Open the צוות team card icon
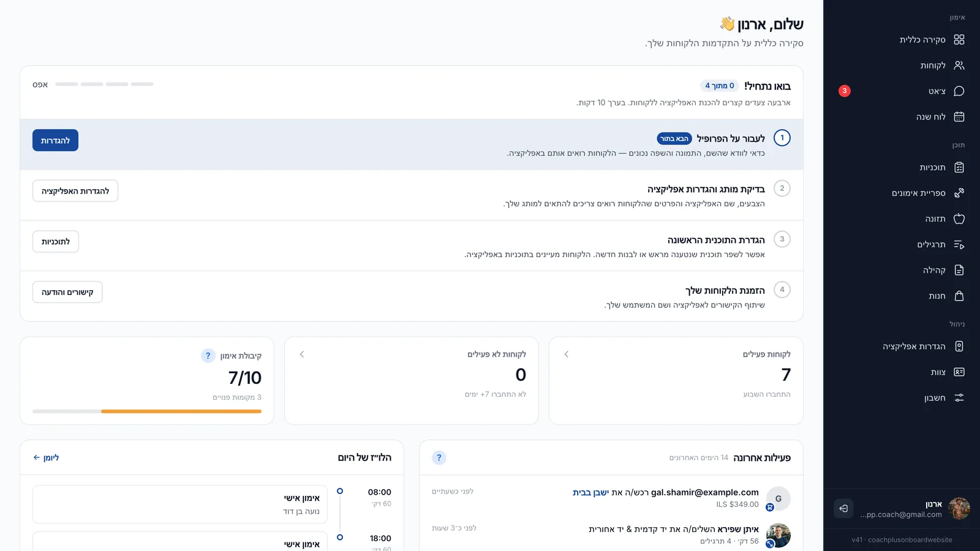 click(x=959, y=372)
